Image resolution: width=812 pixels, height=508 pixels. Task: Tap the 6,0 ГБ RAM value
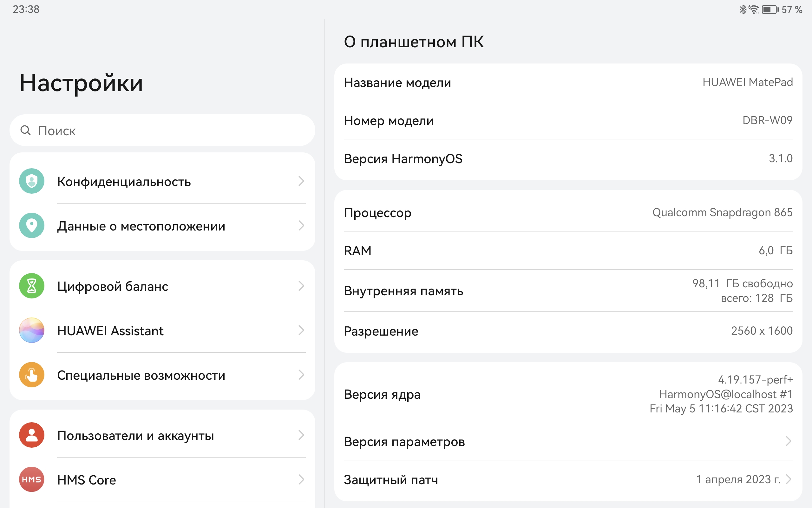click(x=776, y=250)
